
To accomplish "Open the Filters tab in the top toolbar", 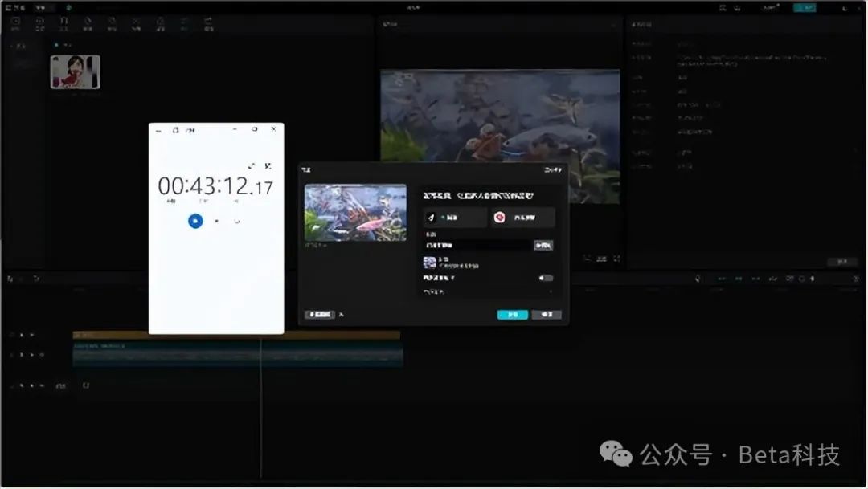I will tap(160, 23).
